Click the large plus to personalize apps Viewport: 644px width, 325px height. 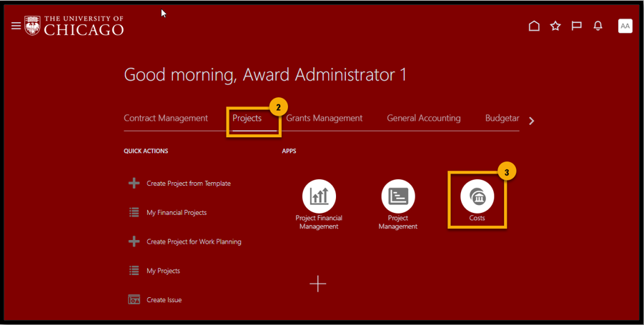click(x=318, y=284)
